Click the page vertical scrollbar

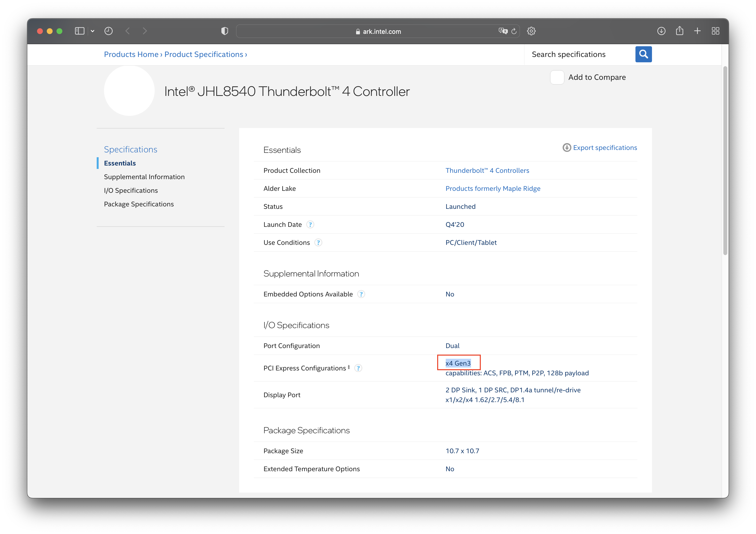725,161
